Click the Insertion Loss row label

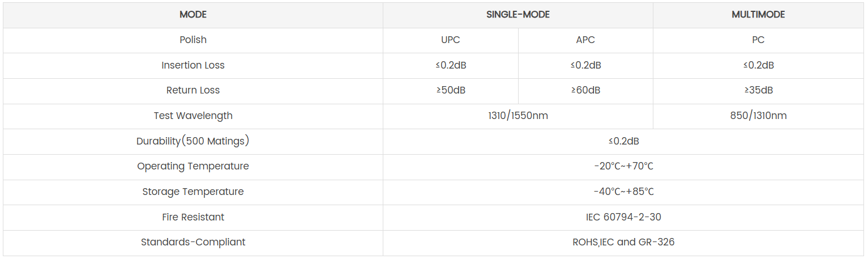[x=193, y=65]
